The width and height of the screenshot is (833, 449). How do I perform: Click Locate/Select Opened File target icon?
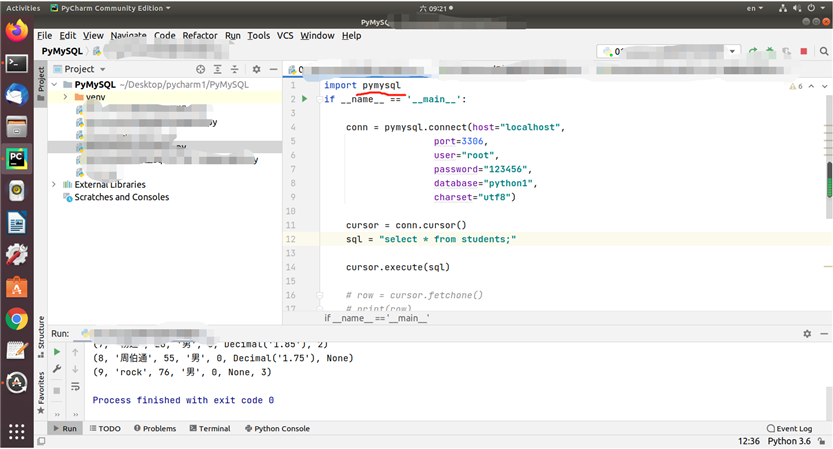pos(200,69)
